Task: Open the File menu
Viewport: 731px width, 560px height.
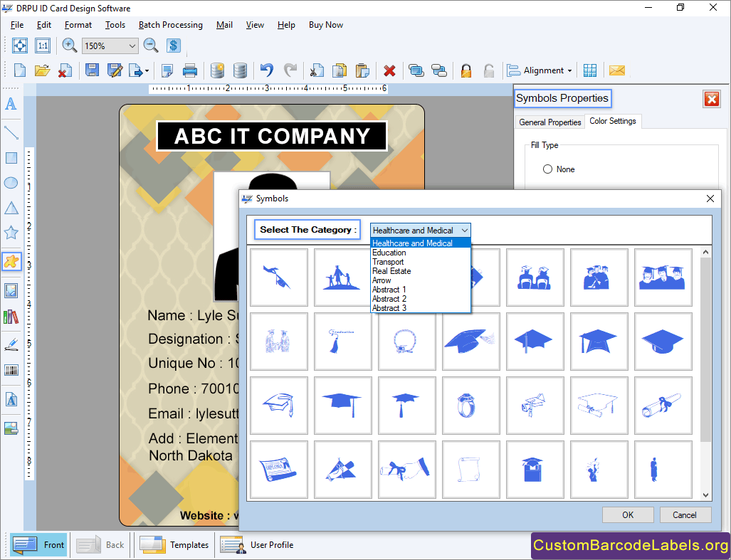Action: click(x=17, y=25)
